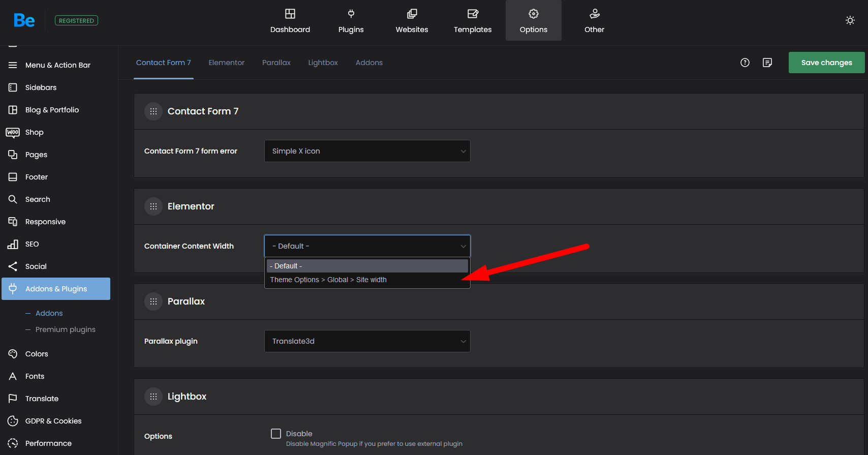Open the Addons sidebar sub-item
The height and width of the screenshot is (455, 868).
(49, 313)
